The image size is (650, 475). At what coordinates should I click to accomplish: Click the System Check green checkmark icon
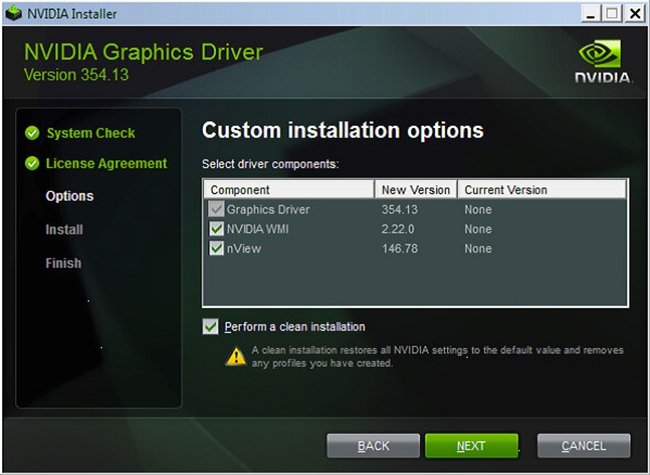pyautogui.click(x=32, y=133)
